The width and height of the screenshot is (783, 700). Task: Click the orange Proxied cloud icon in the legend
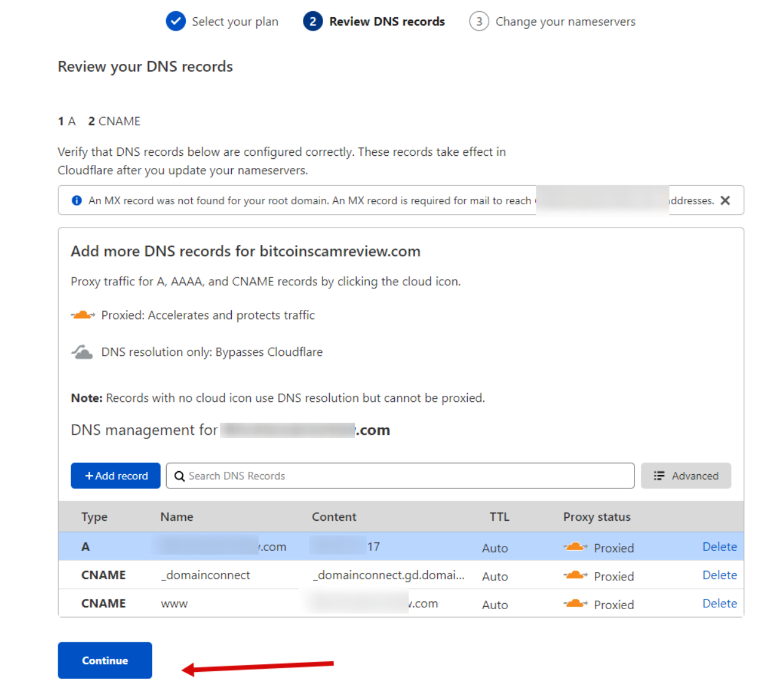[x=83, y=315]
